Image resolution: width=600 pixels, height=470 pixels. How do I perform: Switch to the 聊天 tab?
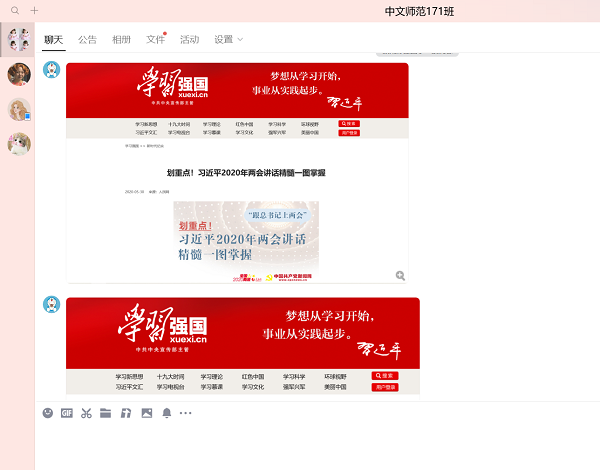point(54,39)
